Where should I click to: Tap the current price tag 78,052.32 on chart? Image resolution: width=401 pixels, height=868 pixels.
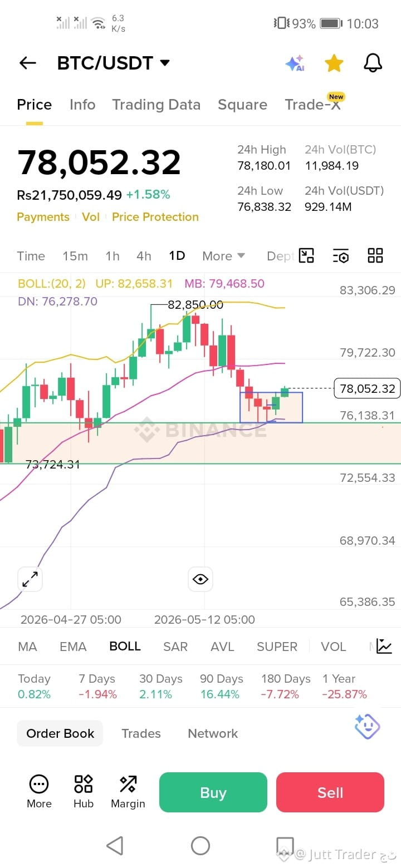coord(368,388)
